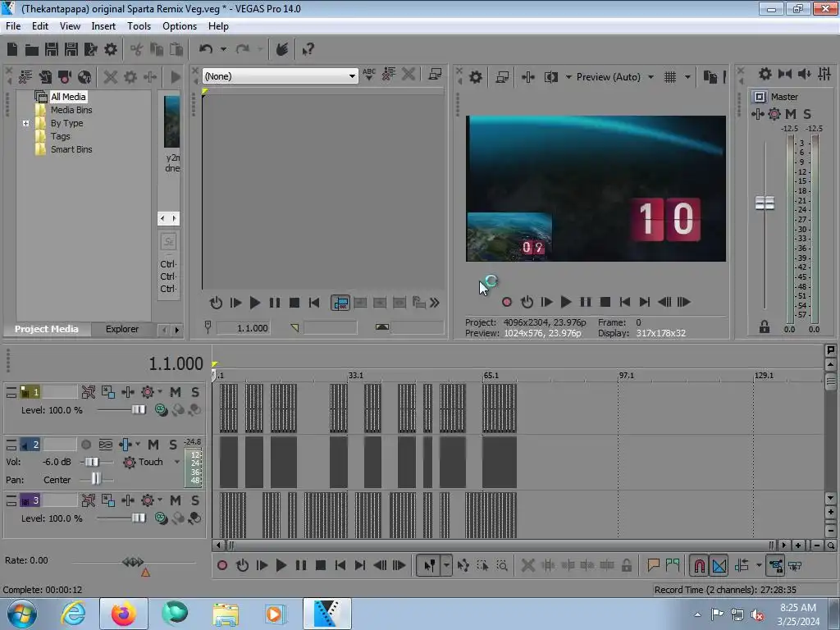The width and height of the screenshot is (840, 630).
Task: Solo the Master bus
Action: (x=807, y=113)
